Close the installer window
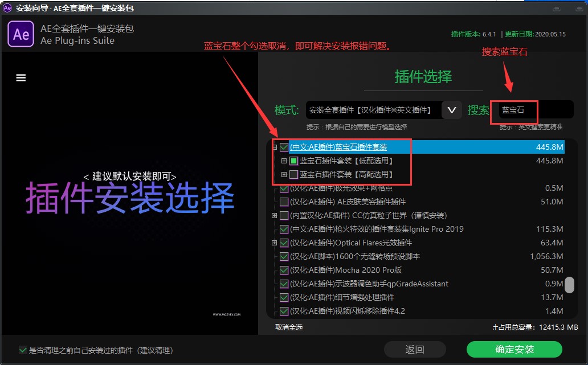Viewport: 588px width, 365px height. click(573, 8)
